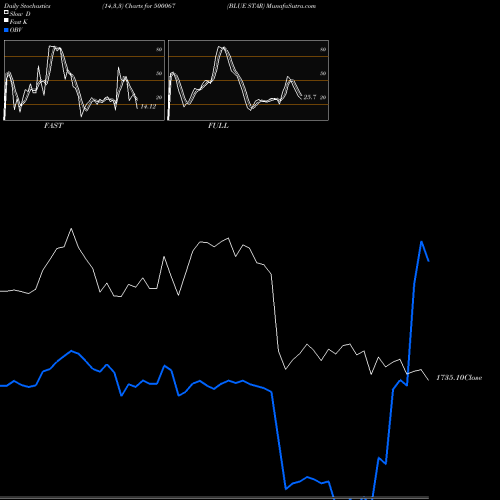Viewport: 500px width, 500px height.
Task: Click the Fast K legend swatch
Action: tap(6, 21)
